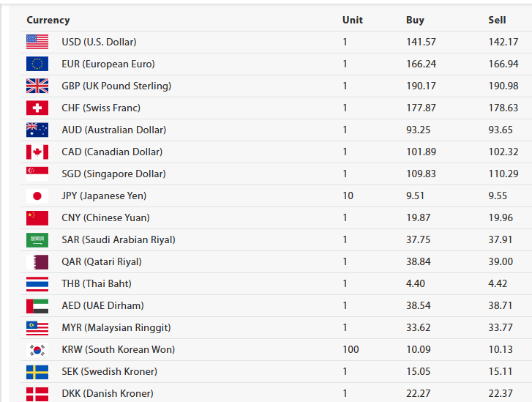Click the European Union flag icon
The image size is (532, 402).
37,64
